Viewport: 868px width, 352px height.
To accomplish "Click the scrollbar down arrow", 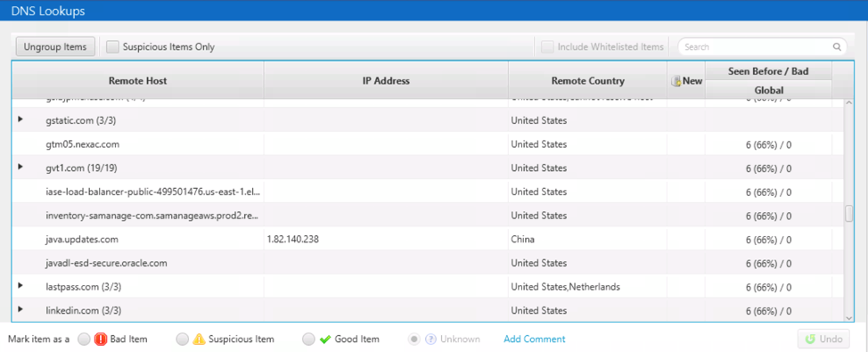I will click(x=849, y=317).
